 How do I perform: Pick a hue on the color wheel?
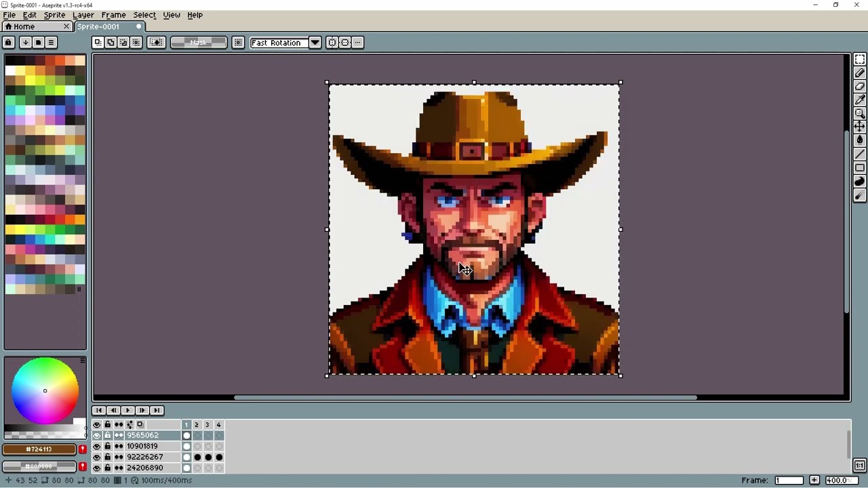click(x=45, y=390)
